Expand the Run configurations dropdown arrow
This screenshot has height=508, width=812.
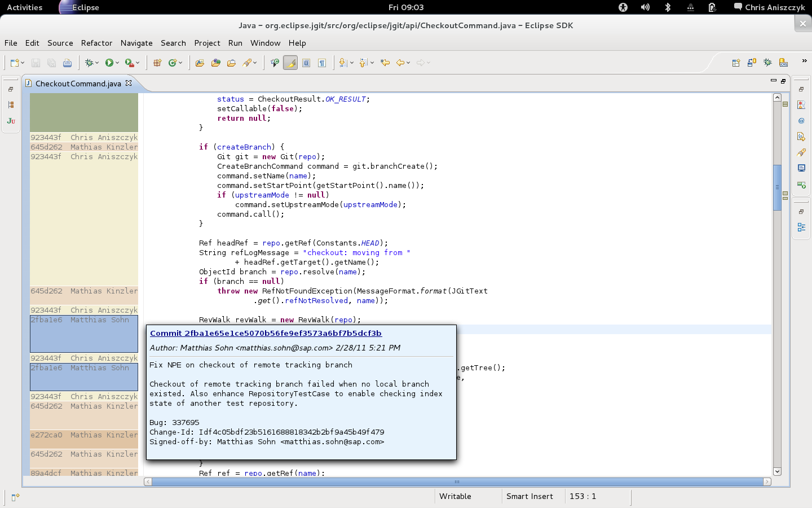(x=117, y=63)
